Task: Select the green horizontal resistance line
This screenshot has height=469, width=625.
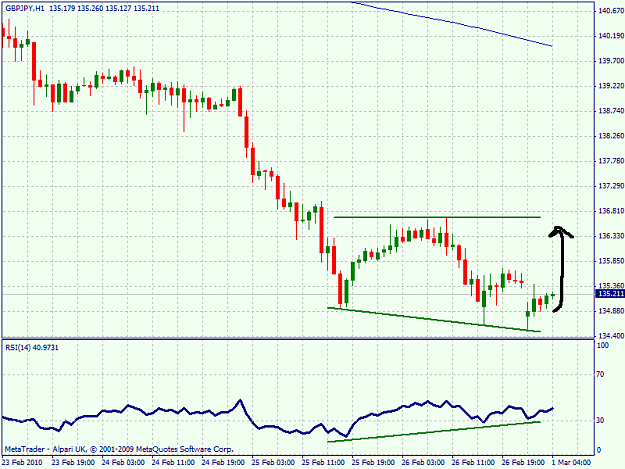Action: point(437,217)
